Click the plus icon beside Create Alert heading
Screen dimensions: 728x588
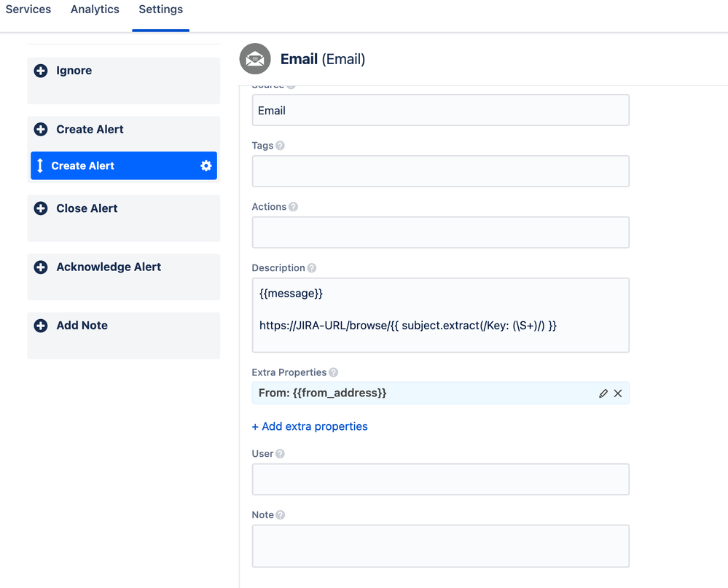(41, 129)
